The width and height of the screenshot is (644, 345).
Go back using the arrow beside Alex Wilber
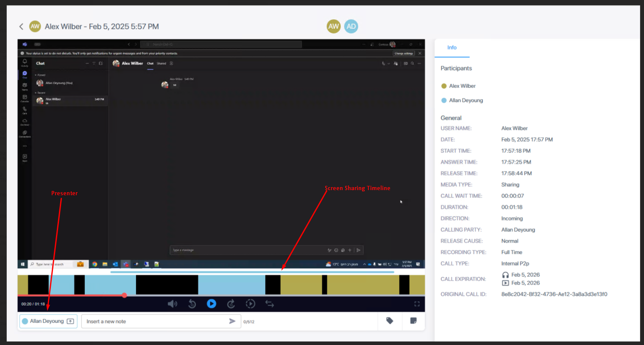pos(21,27)
